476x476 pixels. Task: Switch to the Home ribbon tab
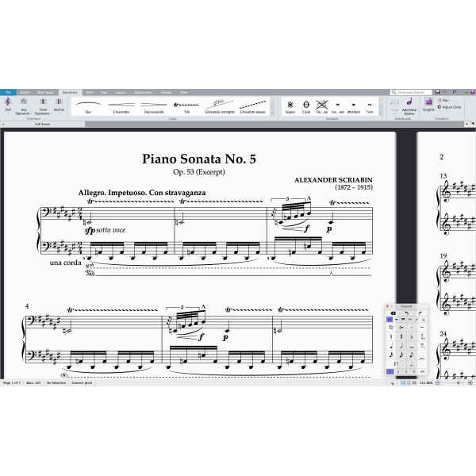click(25, 92)
